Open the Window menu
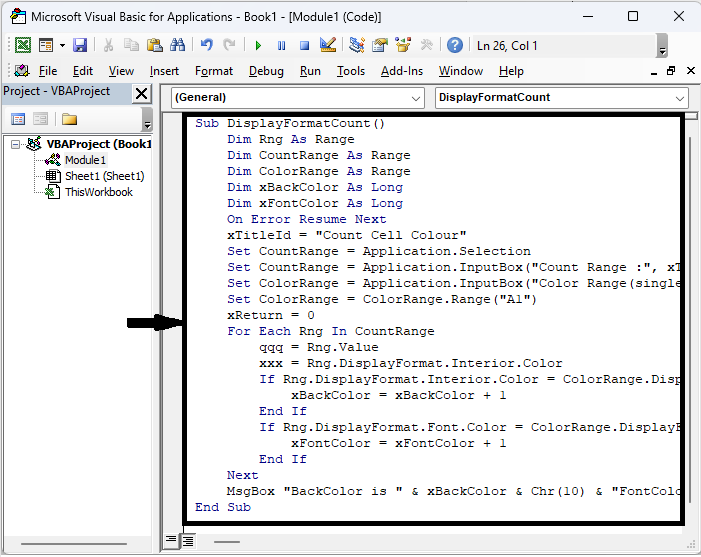This screenshot has height=557, width=701. pos(460,71)
